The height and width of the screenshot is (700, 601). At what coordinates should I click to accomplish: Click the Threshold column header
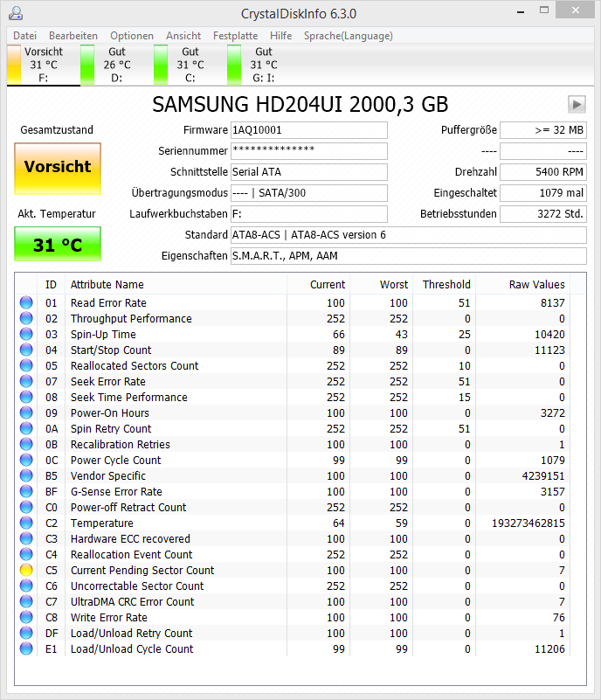pyautogui.click(x=444, y=284)
